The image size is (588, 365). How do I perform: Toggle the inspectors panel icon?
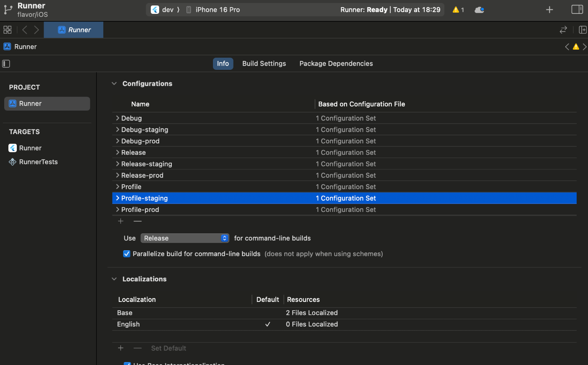[577, 9]
